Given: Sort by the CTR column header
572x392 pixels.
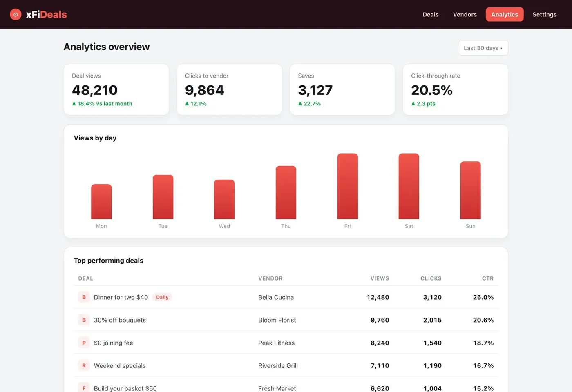Looking at the screenshot, I should (488, 278).
